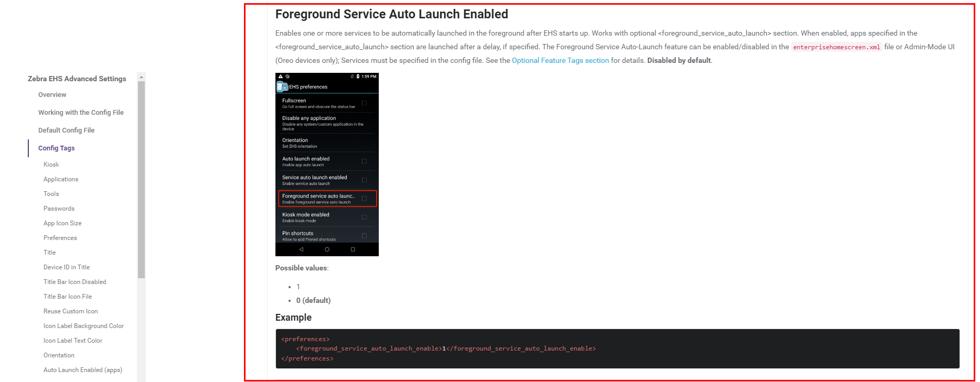This screenshot has height=382, width=980.
Task: Navigate to Title Bar Icon Disabled
Action: point(74,282)
